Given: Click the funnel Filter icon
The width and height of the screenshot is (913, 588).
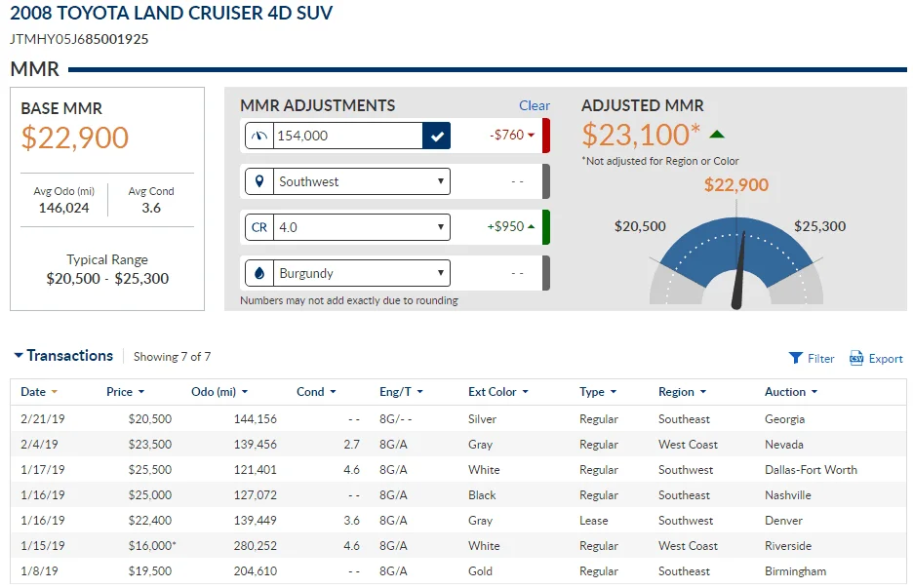Looking at the screenshot, I should tap(795, 358).
